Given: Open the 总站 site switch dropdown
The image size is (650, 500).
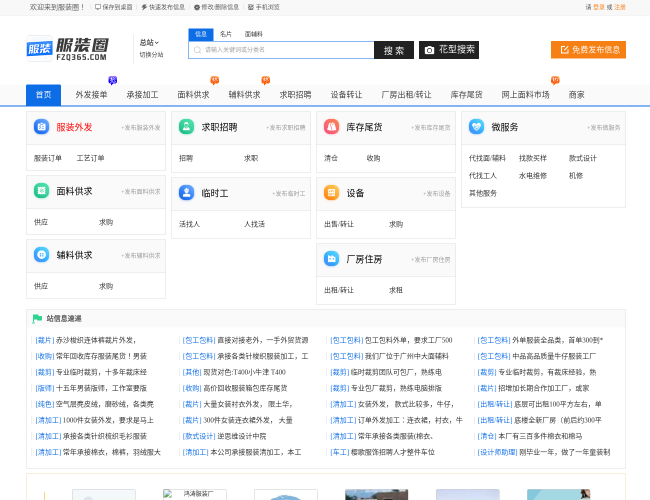Looking at the screenshot, I should pyautogui.click(x=149, y=43).
